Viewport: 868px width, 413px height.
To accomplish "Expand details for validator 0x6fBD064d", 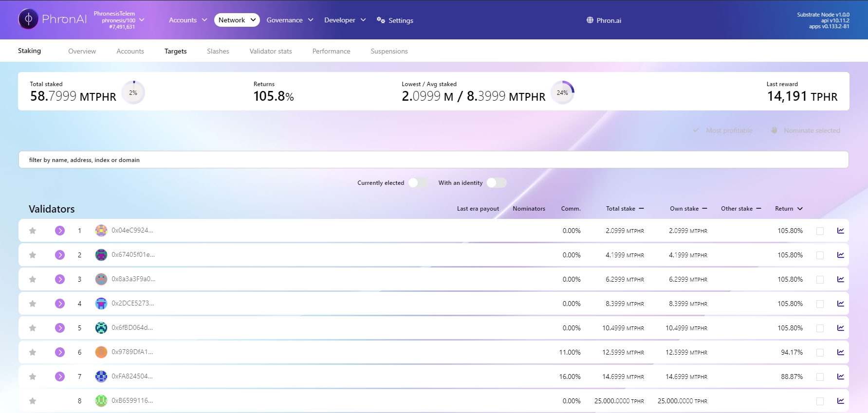I will pyautogui.click(x=60, y=328).
